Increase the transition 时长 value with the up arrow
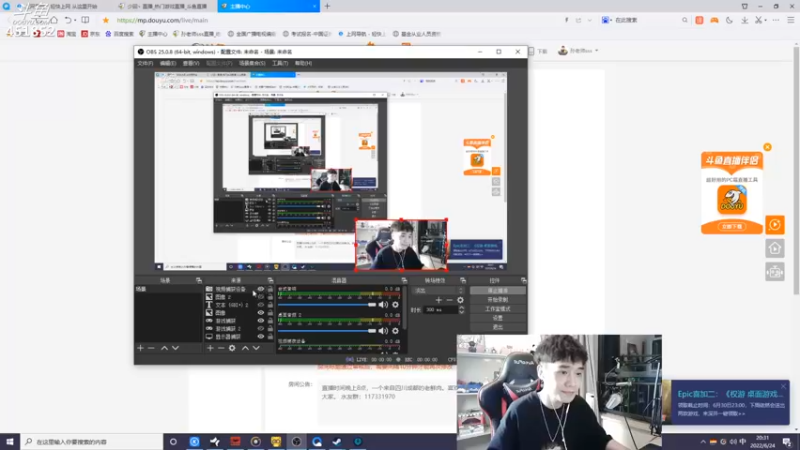Screen dimensions: 800x450 point(462,308)
